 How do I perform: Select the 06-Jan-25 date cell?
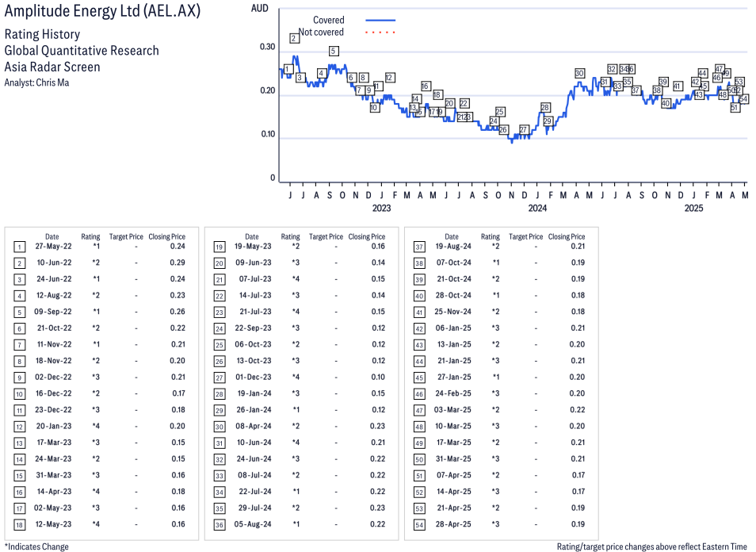click(453, 328)
